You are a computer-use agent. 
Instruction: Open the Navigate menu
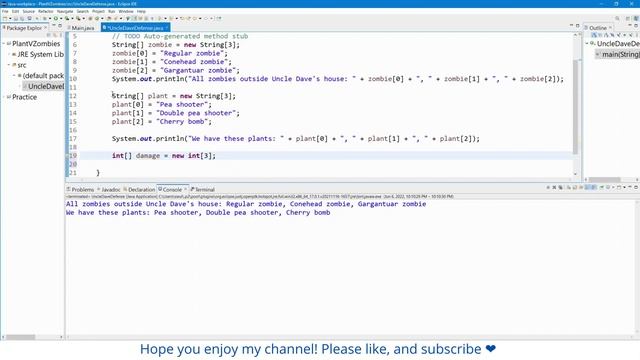pos(65,11)
